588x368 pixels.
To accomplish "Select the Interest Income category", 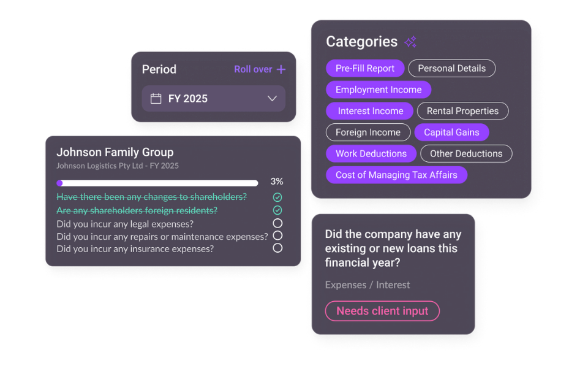I will [x=370, y=111].
